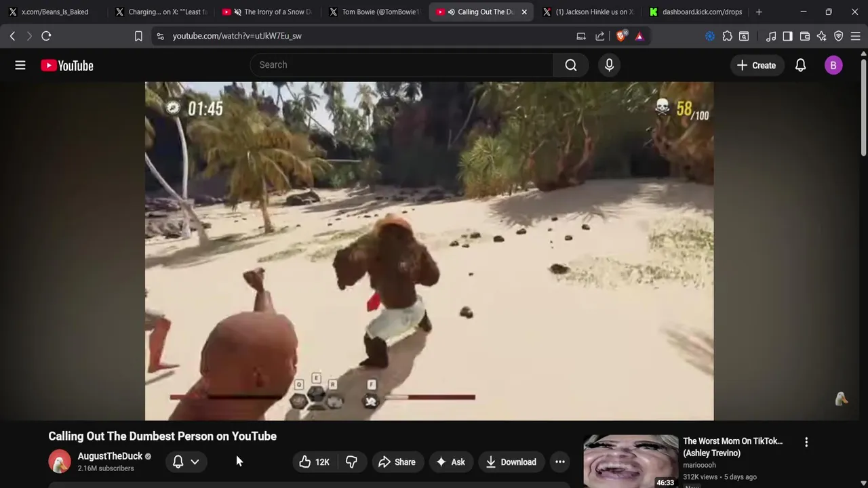The width and height of the screenshot is (868, 488).
Task: Open the music note playlist icon
Action: 771,36
